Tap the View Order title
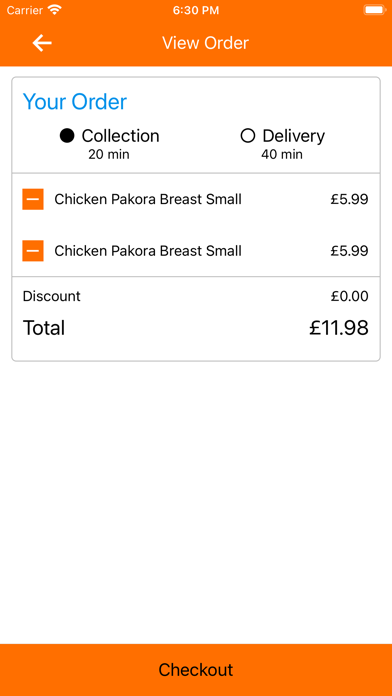 click(205, 43)
